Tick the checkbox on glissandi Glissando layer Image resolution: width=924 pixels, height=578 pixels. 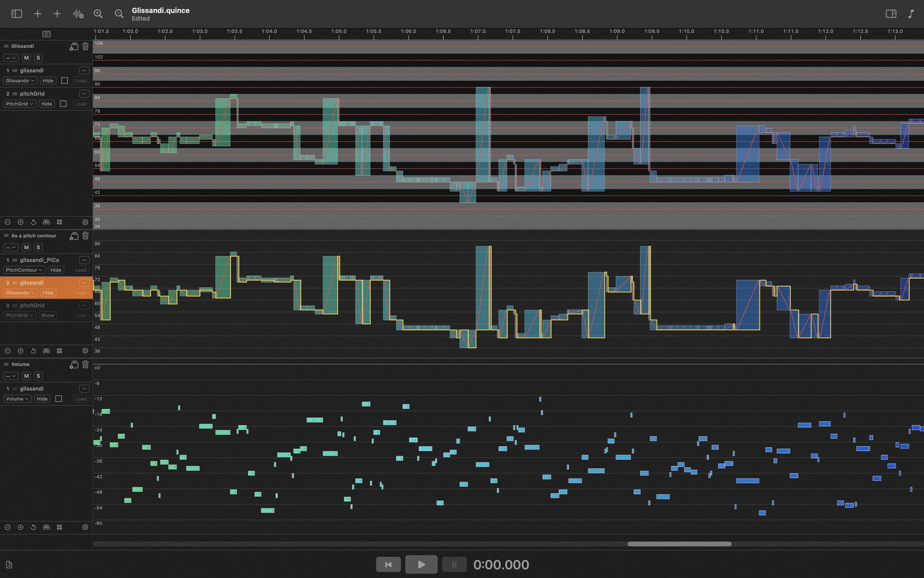65,81
